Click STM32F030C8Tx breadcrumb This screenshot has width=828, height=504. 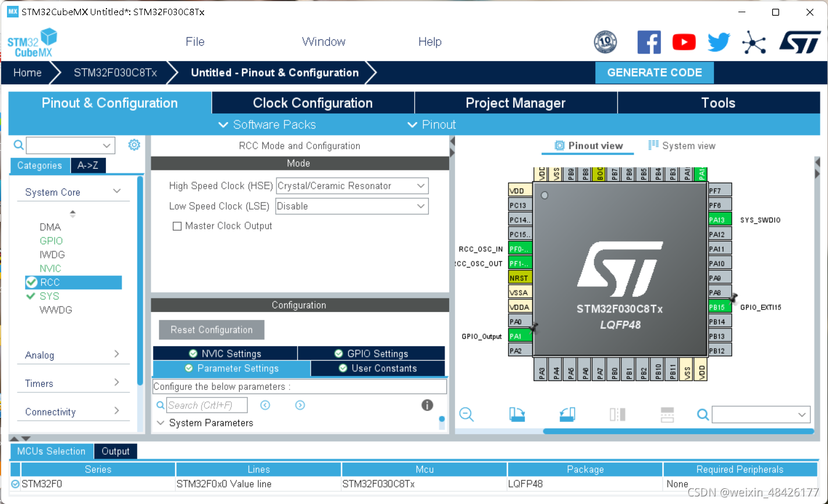pos(115,73)
